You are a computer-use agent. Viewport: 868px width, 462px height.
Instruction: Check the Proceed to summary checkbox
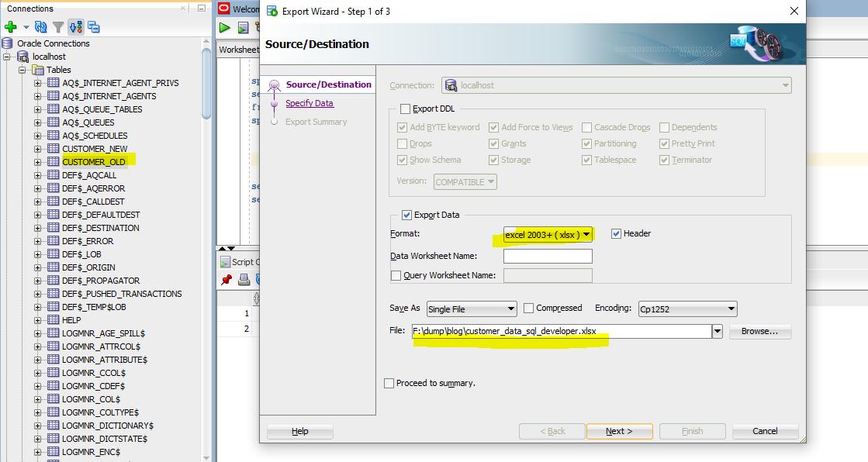click(x=389, y=383)
